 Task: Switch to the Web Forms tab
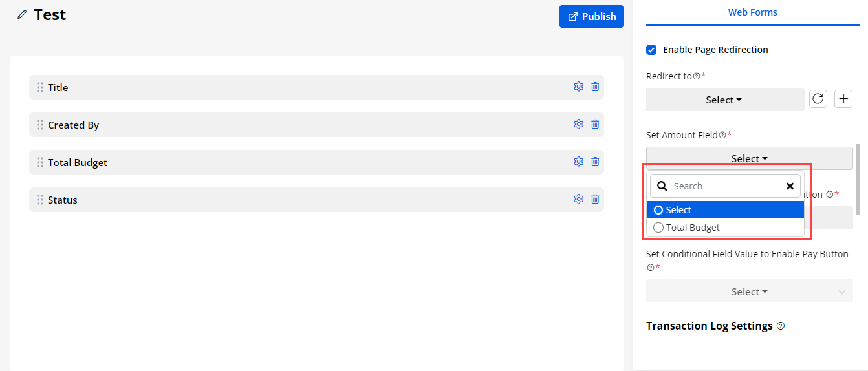[752, 12]
